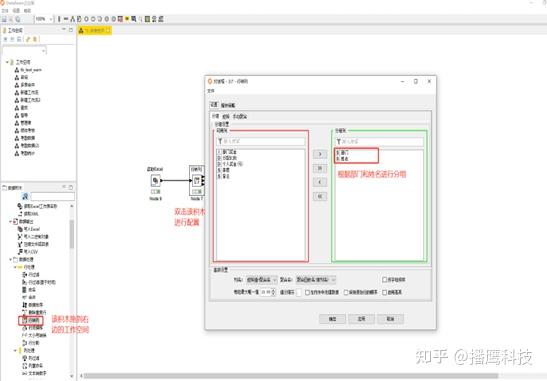This screenshot has width=547, height=381.
Task: Open the column naming dropdown in dialog
Action: [262, 280]
